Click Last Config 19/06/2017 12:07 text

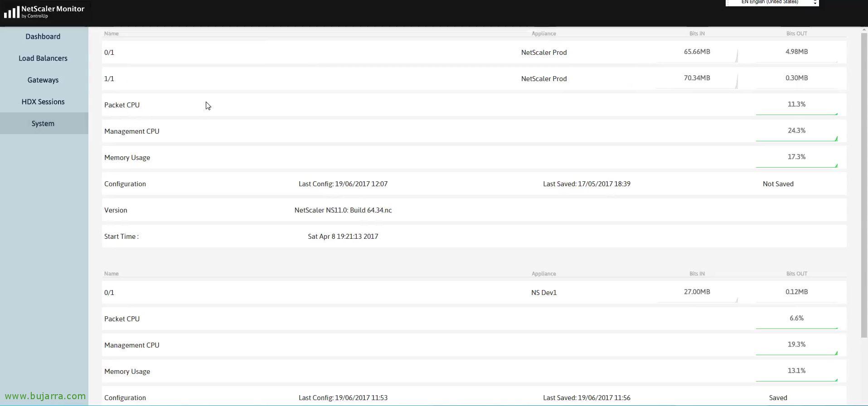tap(343, 184)
